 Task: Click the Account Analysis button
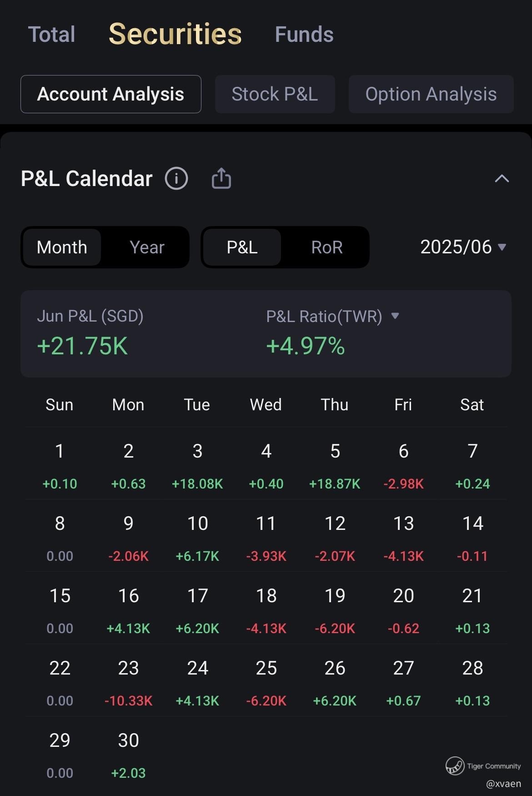pos(110,94)
